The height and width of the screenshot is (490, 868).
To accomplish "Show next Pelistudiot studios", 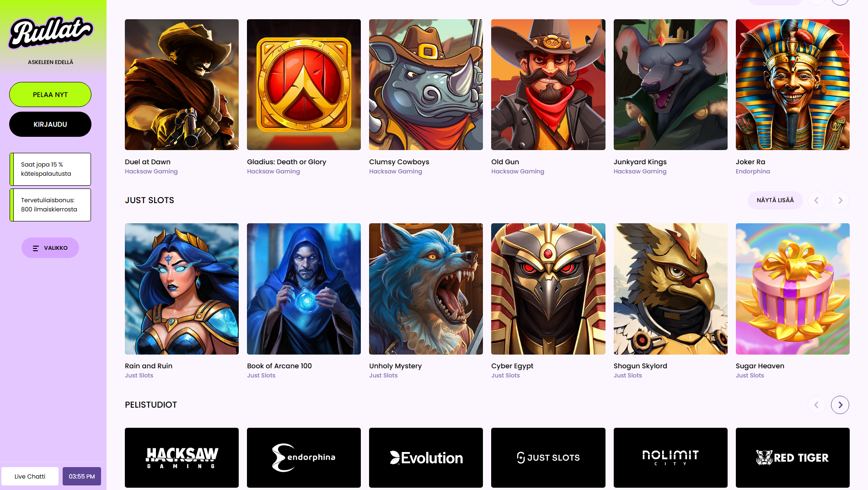I will pos(840,405).
